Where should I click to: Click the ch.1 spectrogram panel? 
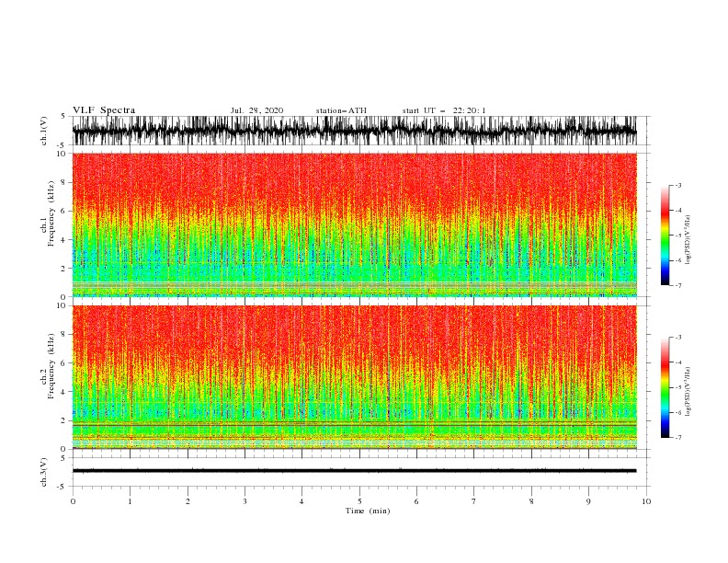[x=354, y=224]
